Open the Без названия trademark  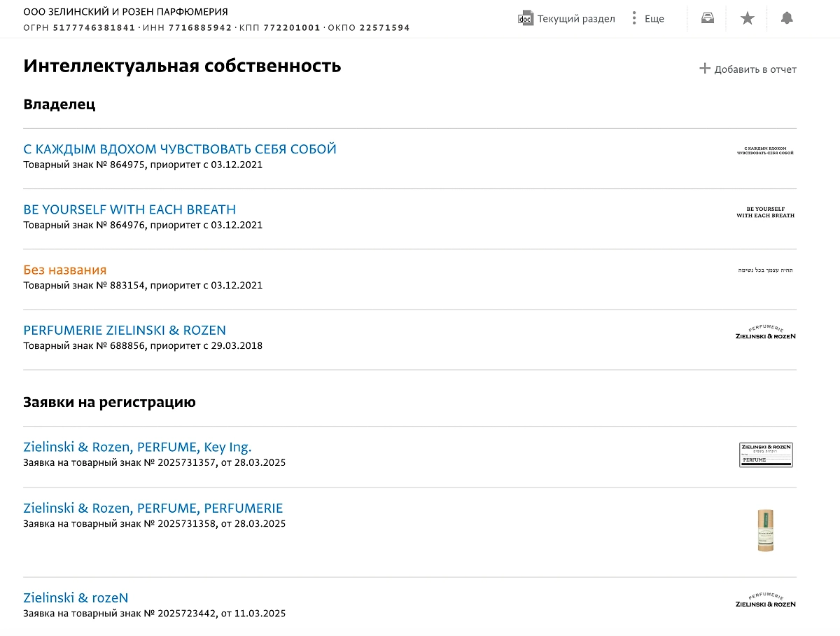65,269
